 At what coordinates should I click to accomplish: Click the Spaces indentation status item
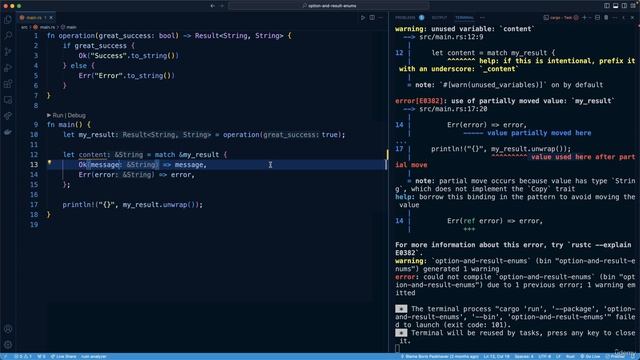524,356
